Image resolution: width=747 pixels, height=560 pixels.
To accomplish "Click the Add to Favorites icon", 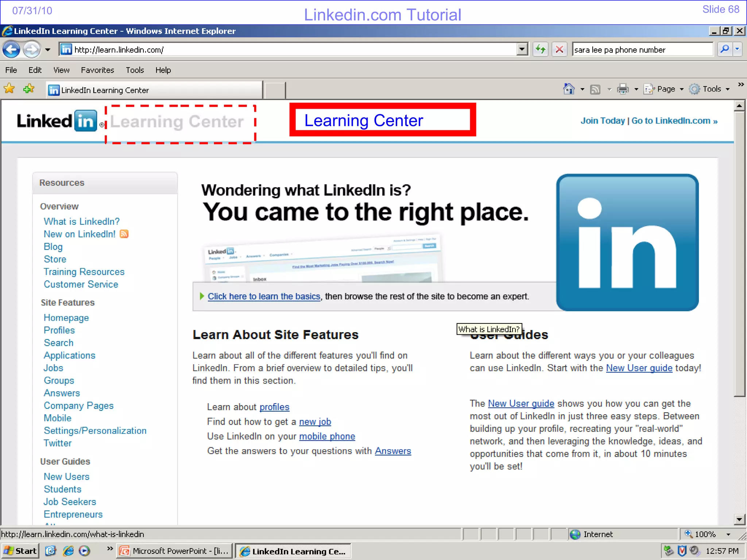I will coord(28,89).
